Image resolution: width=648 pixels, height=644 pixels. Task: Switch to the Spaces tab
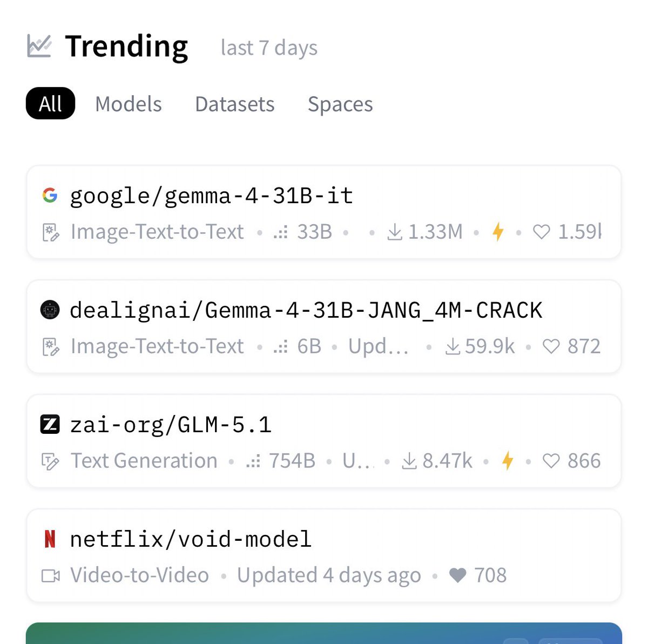point(340,104)
